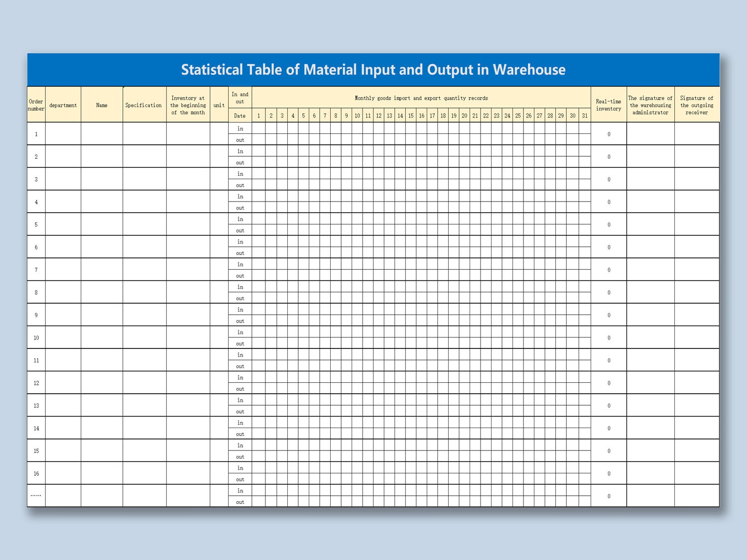Click the real-time inventory '0' of order 1
Screen dimensions: 747x560
point(609,134)
